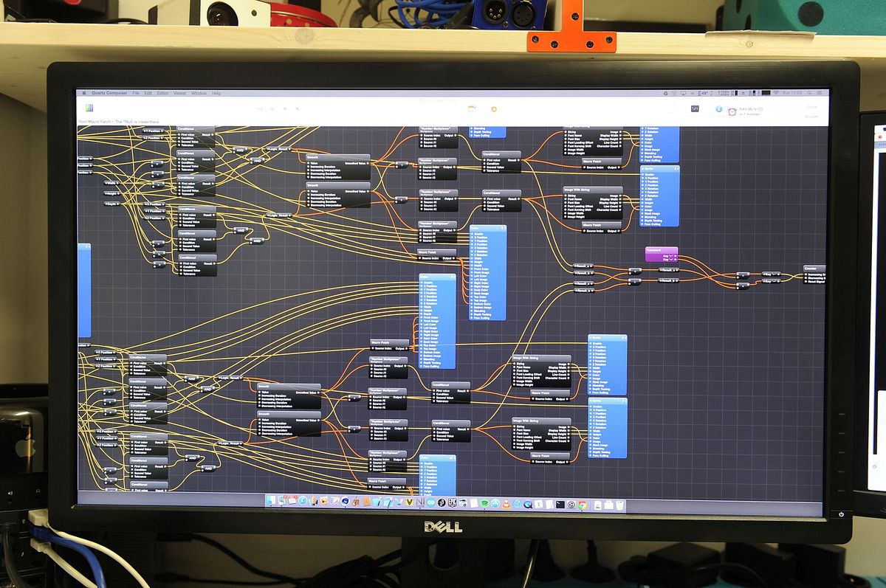Open the Quartz Composer application menu
The image size is (886, 588).
(x=109, y=94)
